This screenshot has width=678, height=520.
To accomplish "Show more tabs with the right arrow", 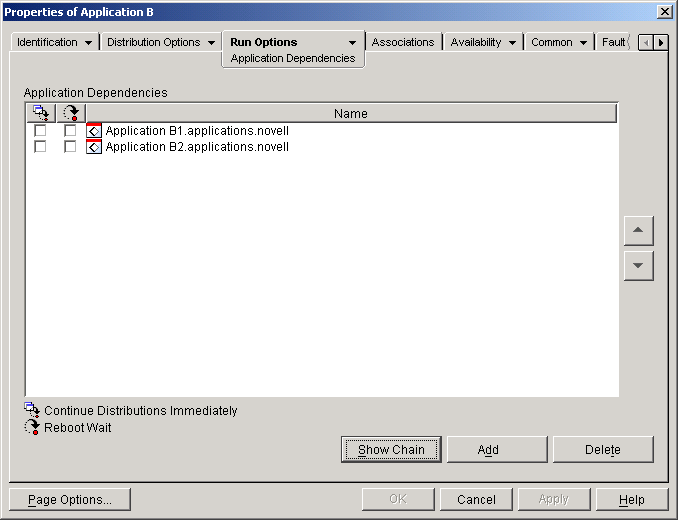I will point(661,42).
